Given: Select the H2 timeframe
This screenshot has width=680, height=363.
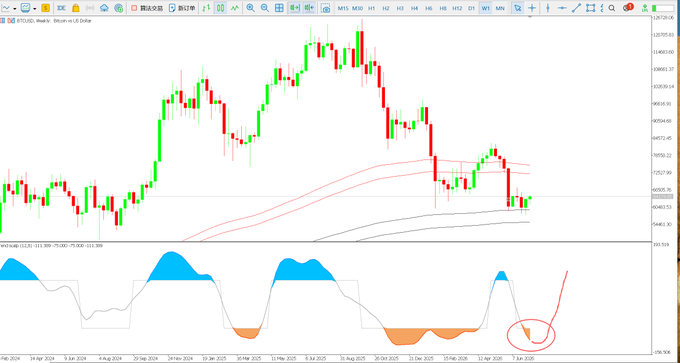Looking at the screenshot, I should 386,8.
